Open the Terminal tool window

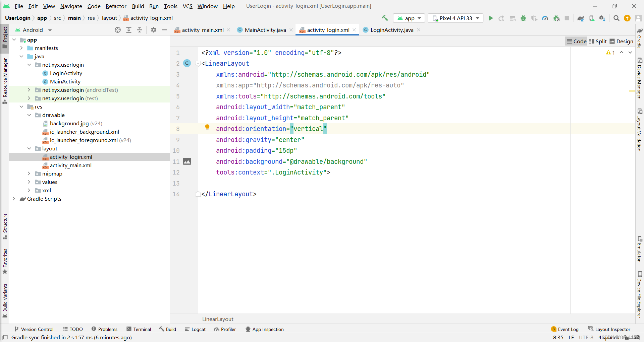coord(139,329)
